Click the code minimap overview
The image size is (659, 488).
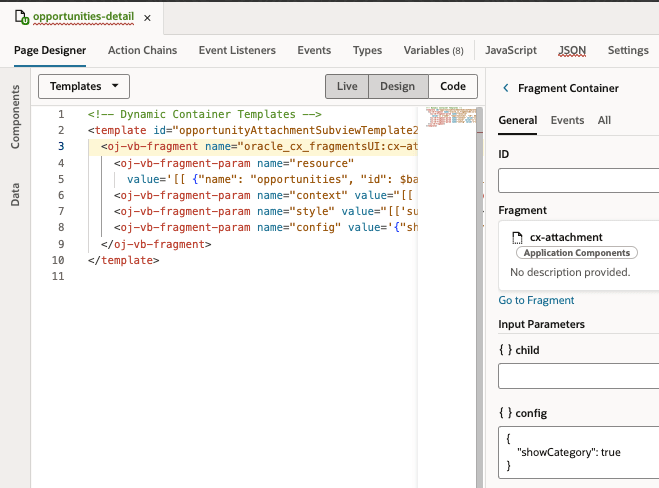[450, 118]
